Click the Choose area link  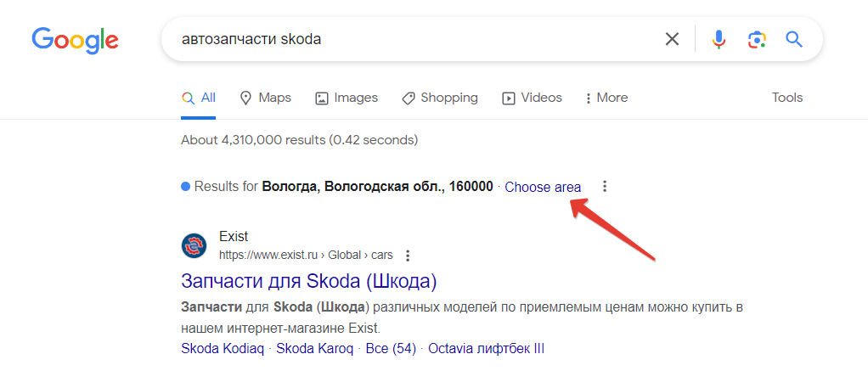[543, 187]
